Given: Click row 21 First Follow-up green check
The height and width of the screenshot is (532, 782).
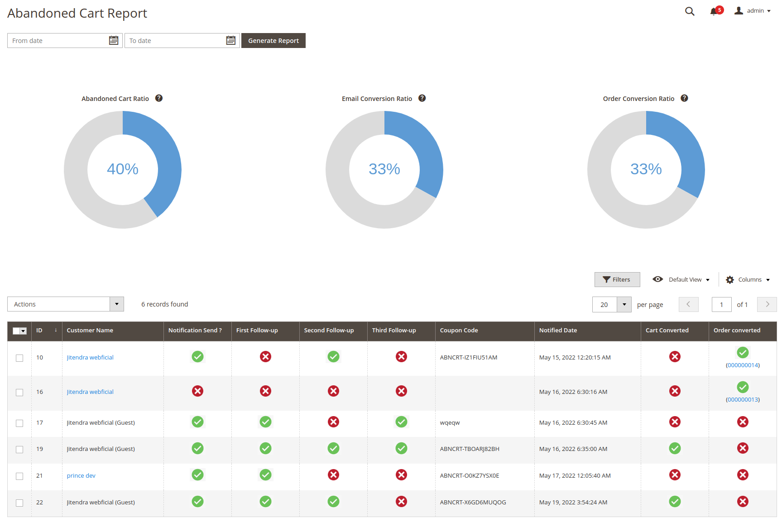Looking at the screenshot, I should (265, 475).
